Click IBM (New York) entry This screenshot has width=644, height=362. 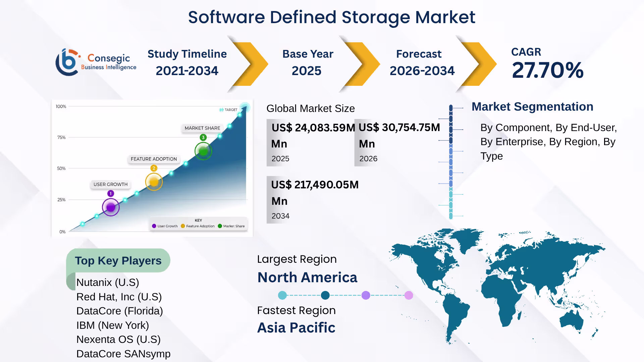point(113,325)
